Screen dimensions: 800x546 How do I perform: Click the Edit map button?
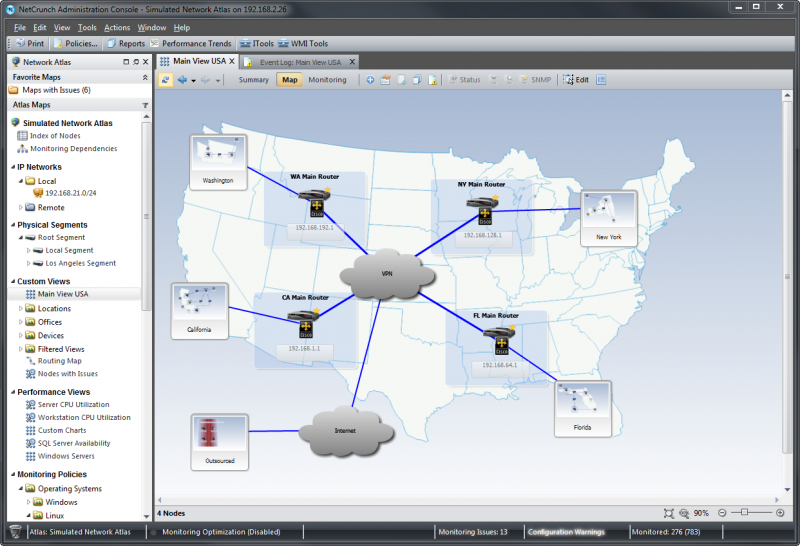(x=576, y=80)
